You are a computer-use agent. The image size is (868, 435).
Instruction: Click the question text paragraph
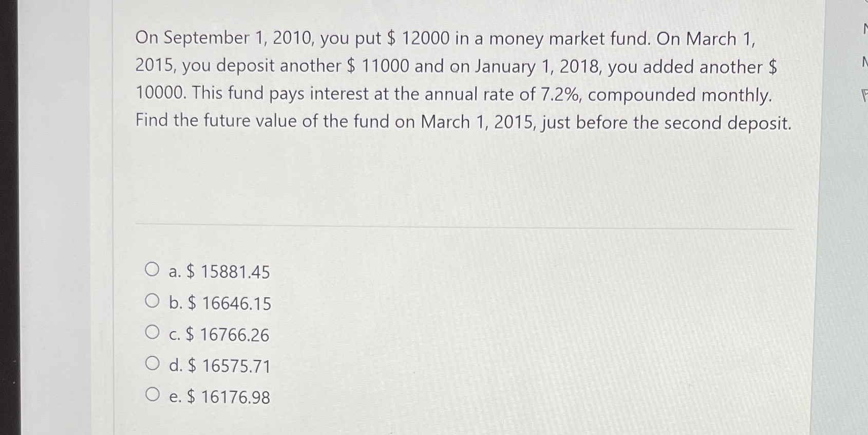(x=457, y=80)
